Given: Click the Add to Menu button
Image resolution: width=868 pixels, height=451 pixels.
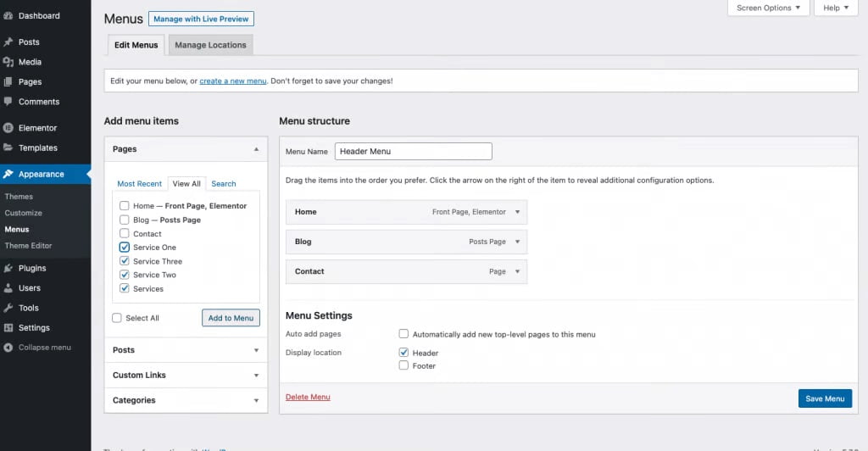Looking at the screenshot, I should [x=231, y=318].
